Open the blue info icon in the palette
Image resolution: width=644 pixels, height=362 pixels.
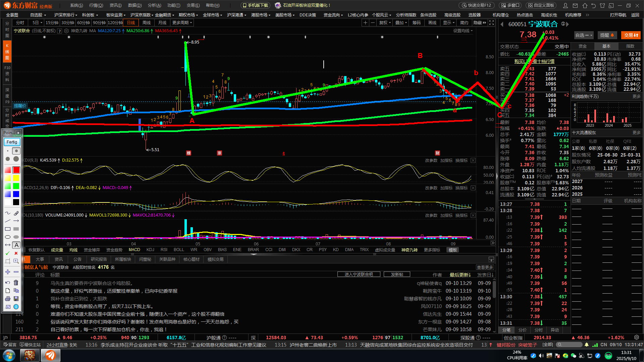coord(16,307)
